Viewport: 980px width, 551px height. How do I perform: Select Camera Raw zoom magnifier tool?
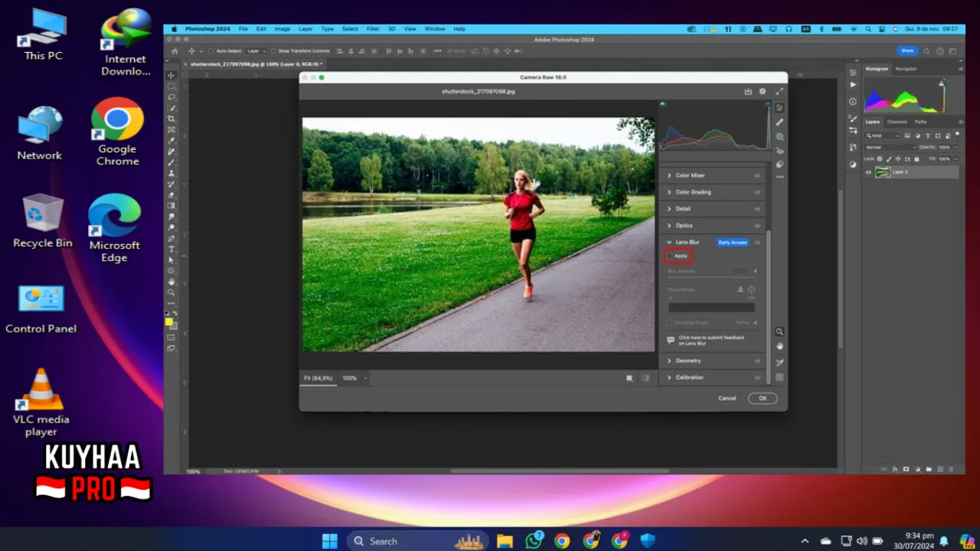coord(779,331)
